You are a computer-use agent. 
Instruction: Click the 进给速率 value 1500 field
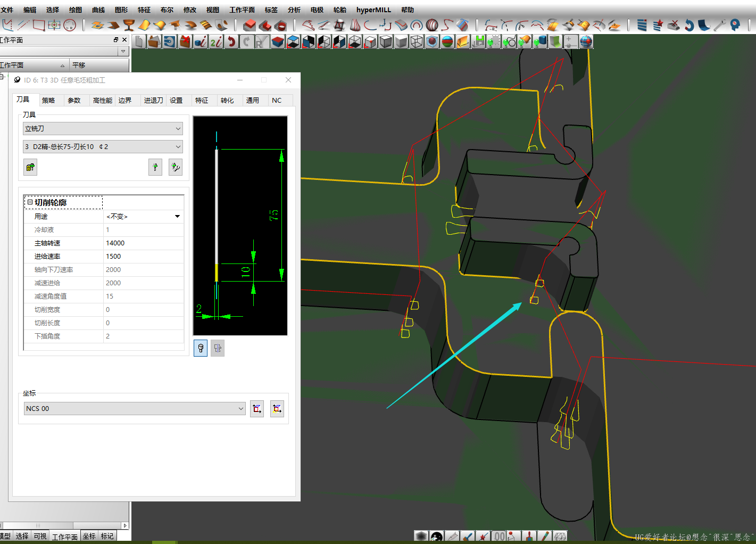144,256
